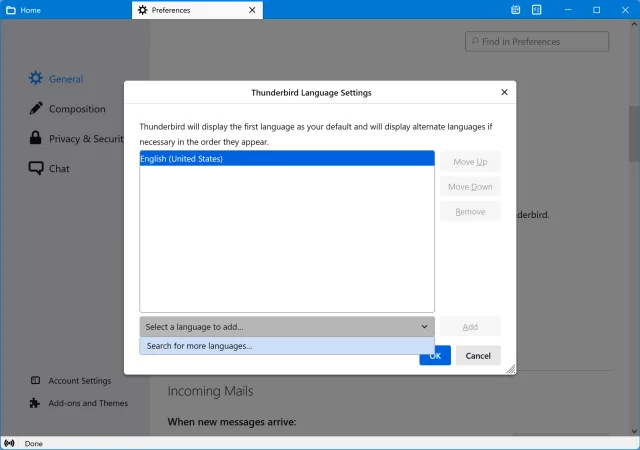Click the online status icon in status bar
The height and width of the screenshot is (450, 640).
(x=10, y=443)
